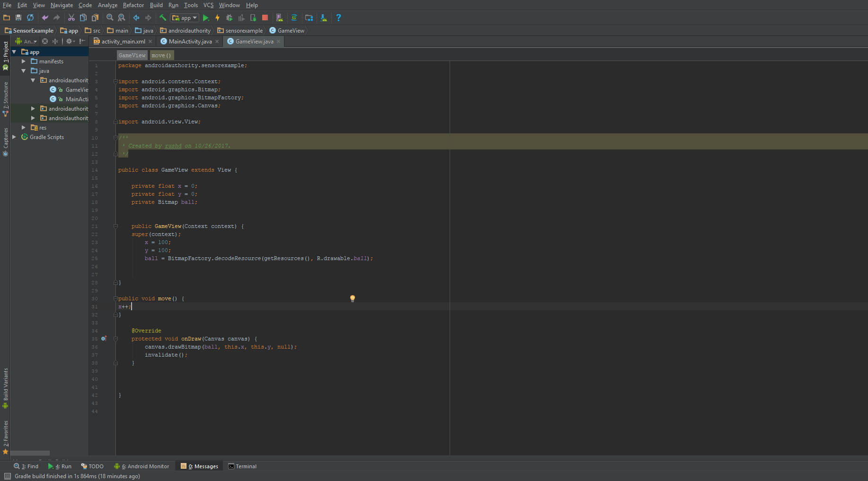Viewport: 868px width, 481px height.
Task: Expand the Gradle Scripts node
Action: pyautogui.click(x=14, y=137)
